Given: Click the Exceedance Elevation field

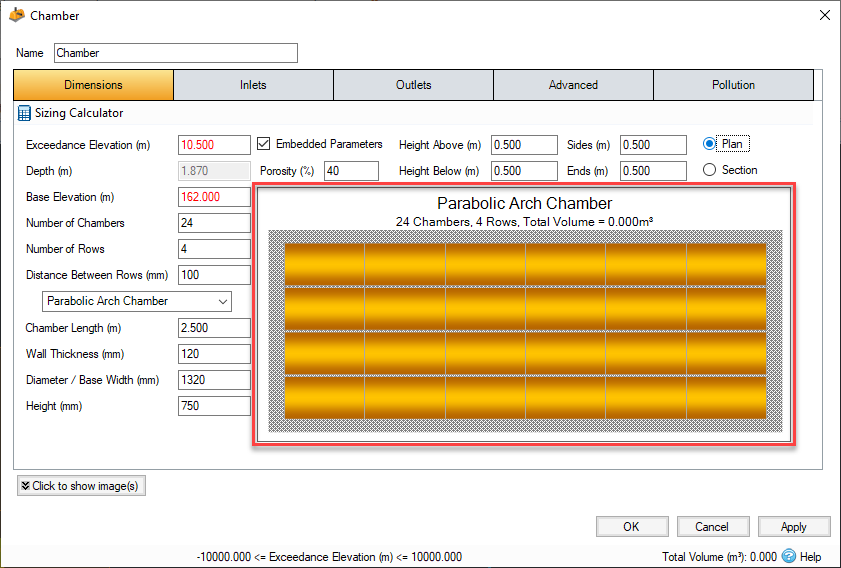Looking at the screenshot, I should (214, 145).
